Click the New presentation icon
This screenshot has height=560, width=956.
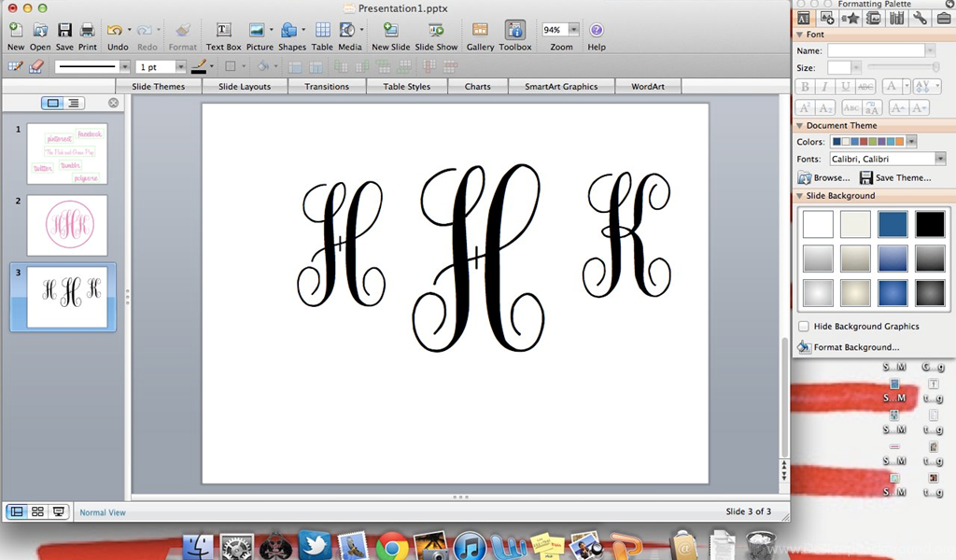[x=16, y=32]
